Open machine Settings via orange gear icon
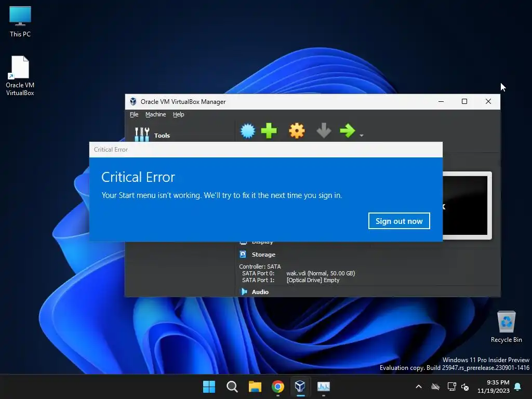The height and width of the screenshot is (399, 532). 297,130
